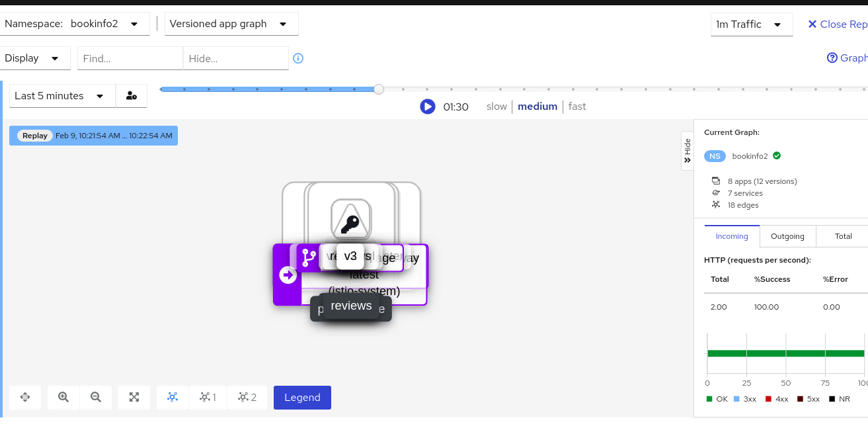Screen dimensions: 868x438
Task: Zoom in on the graph
Action: [63, 397]
